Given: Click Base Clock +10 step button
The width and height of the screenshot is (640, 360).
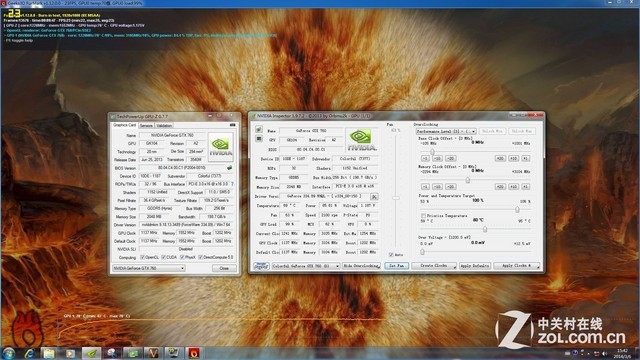Looking at the screenshot, I should click(x=513, y=158).
